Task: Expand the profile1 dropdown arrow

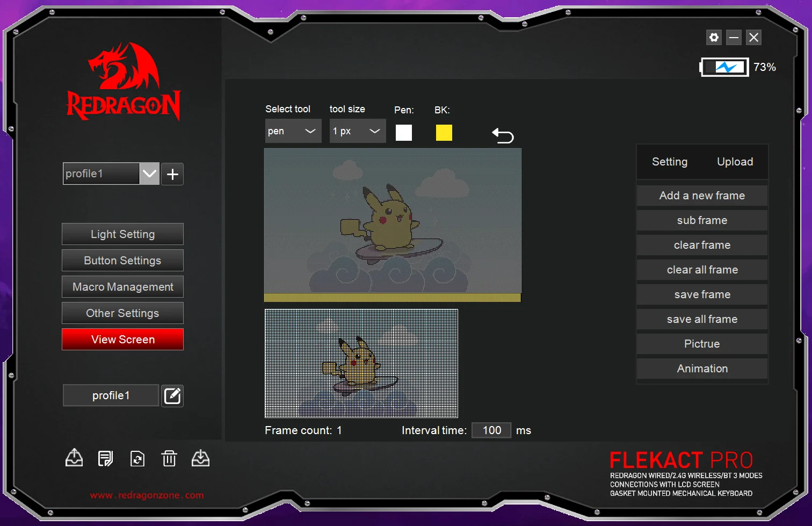Action: (149, 174)
